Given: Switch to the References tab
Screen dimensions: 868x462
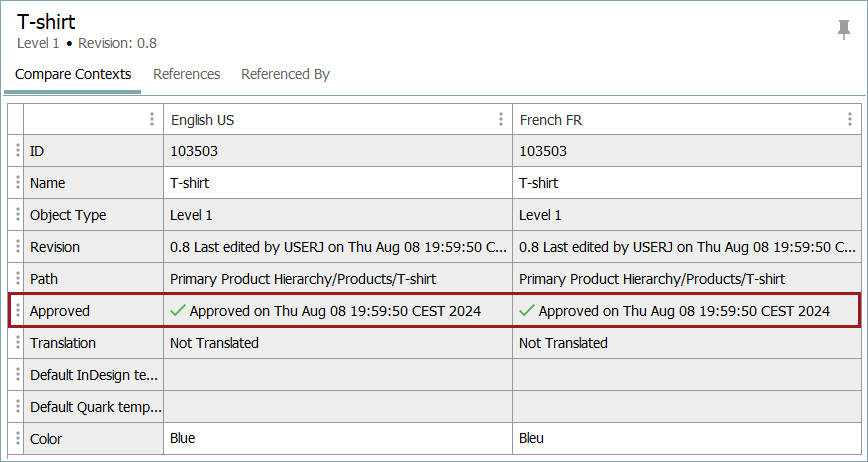Looking at the screenshot, I should (x=186, y=74).
